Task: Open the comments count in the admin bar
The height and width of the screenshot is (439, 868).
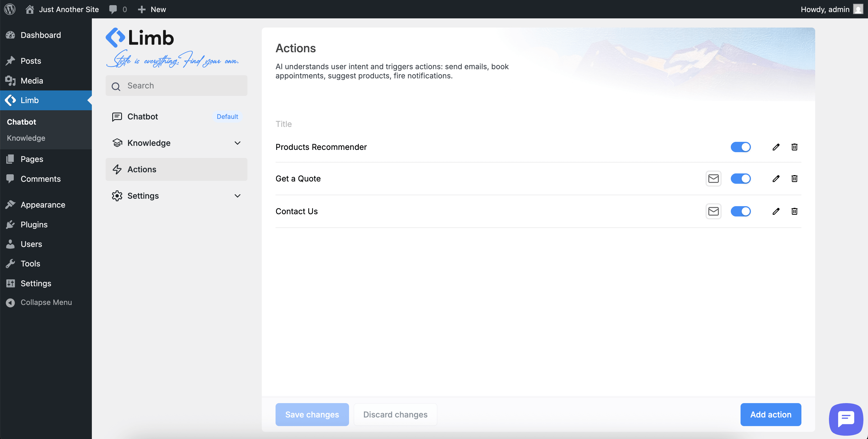Action: click(x=118, y=9)
